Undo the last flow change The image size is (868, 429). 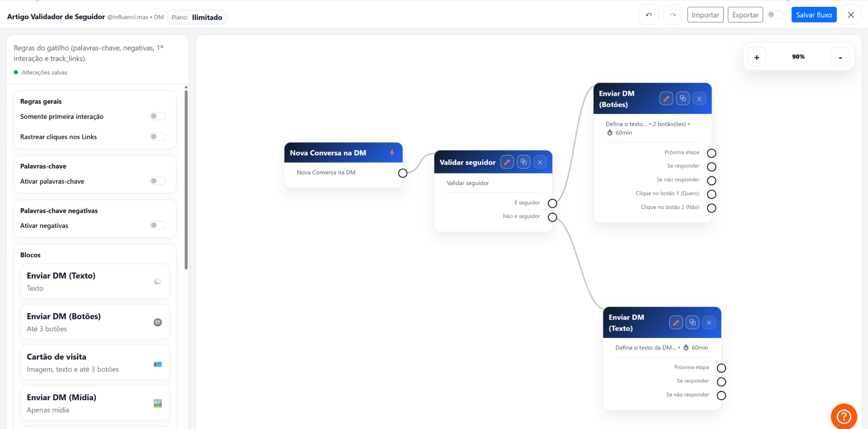[648, 15]
